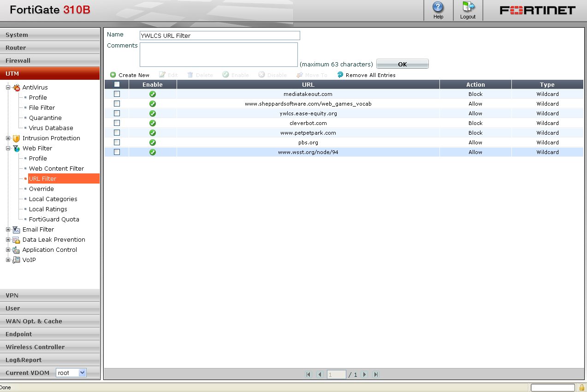Open the Current VDOM root dropdown
This screenshot has width=587, height=392.
71,373
